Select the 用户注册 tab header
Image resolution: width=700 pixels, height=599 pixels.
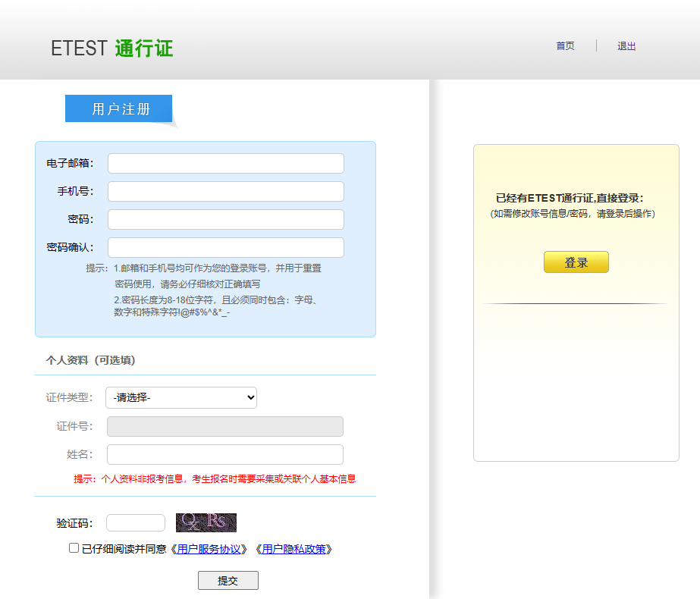point(119,108)
